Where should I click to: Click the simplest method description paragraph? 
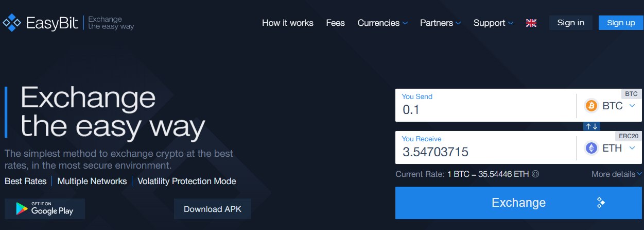119,160
